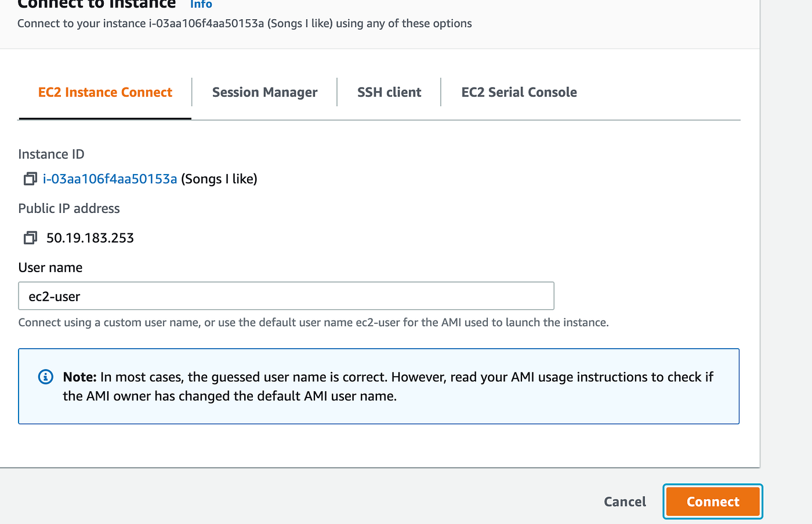Click the custom user name help text
Viewport: 812px width, 524px height.
(313, 323)
